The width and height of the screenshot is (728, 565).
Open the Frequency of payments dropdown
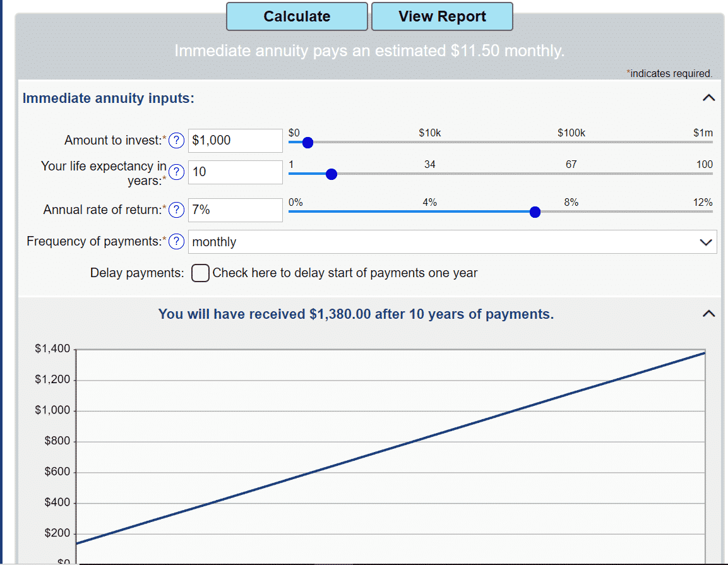click(x=451, y=241)
